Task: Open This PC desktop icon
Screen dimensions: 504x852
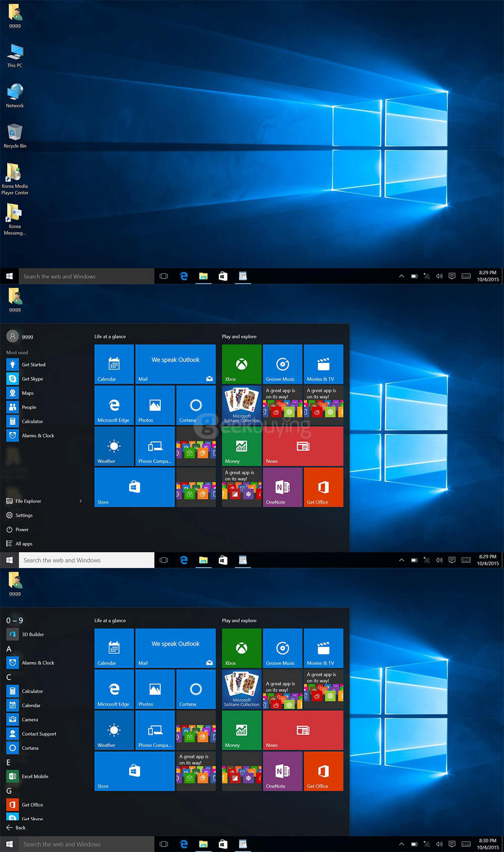Action: (x=15, y=55)
